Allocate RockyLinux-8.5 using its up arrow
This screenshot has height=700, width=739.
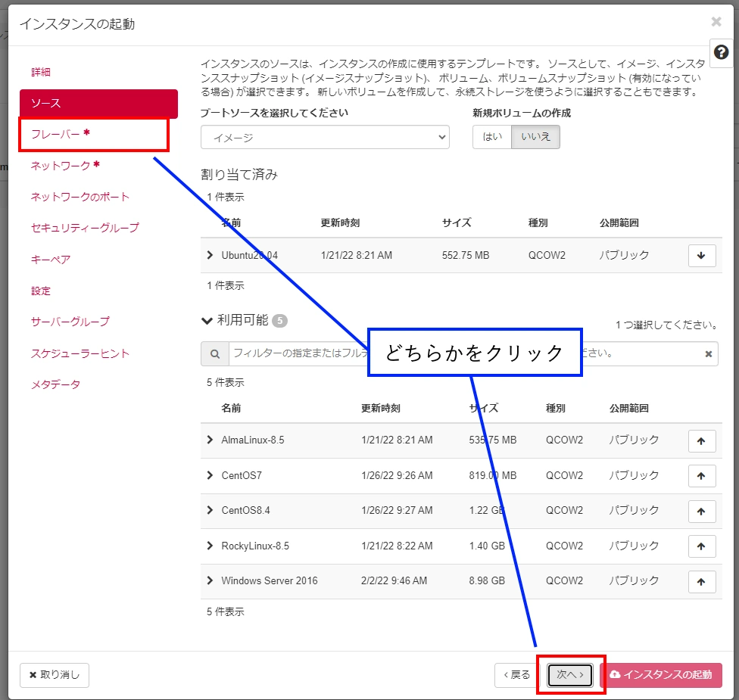pos(701,546)
